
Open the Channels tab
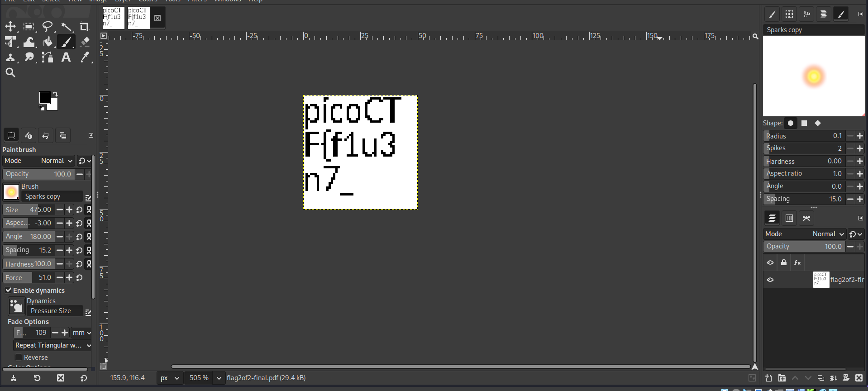click(789, 218)
